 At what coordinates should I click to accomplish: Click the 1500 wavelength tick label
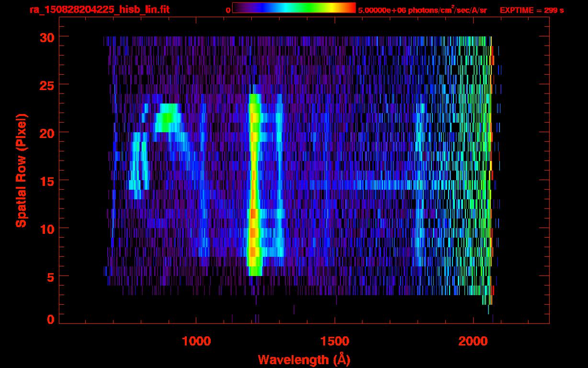click(335, 341)
